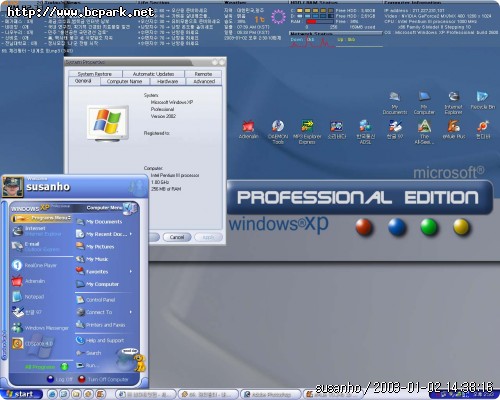Image resolution: width=500 pixels, height=400 pixels.
Task: Open Programs Menu header dropdown
Action: 42,218
